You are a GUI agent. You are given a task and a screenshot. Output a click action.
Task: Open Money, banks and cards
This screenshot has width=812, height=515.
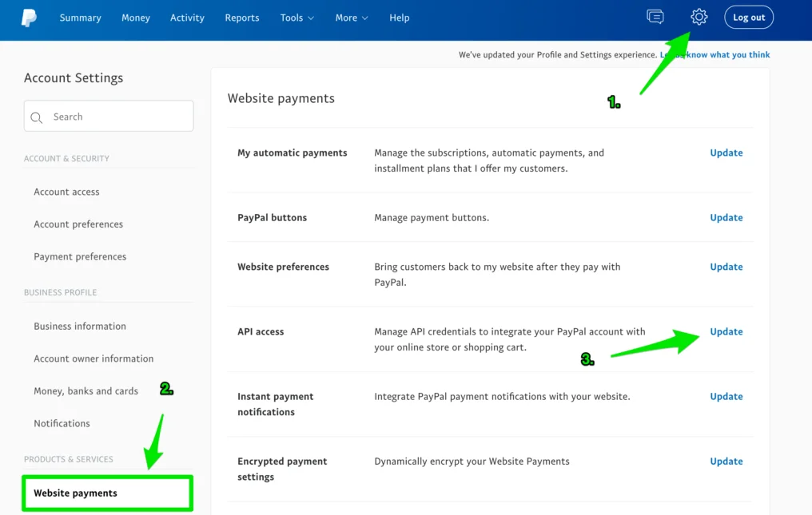point(86,390)
